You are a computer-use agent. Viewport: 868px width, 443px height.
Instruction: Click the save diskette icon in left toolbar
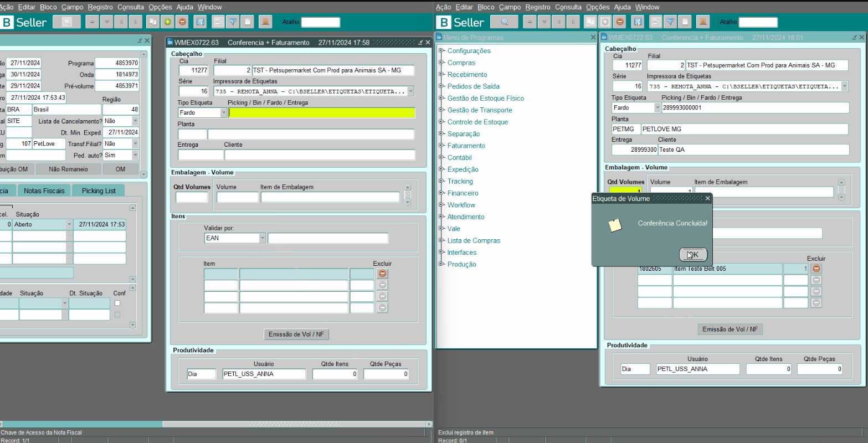click(201, 22)
